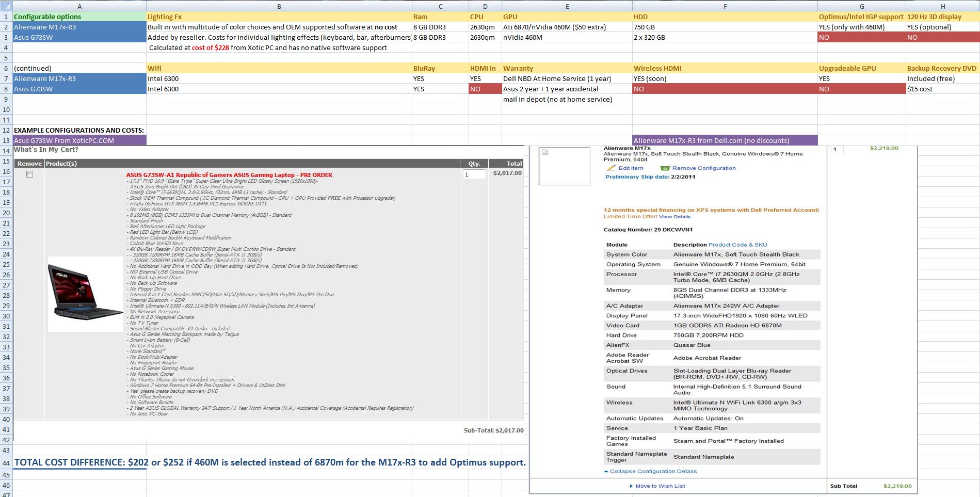Image resolution: width=980 pixels, height=497 pixels.
Task: Select the red NO cell under Wireless HDMI
Action: pyautogui.click(x=725, y=89)
